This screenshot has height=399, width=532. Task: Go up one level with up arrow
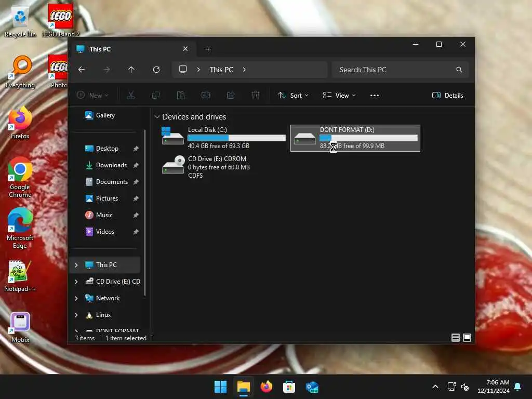click(x=131, y=70)
